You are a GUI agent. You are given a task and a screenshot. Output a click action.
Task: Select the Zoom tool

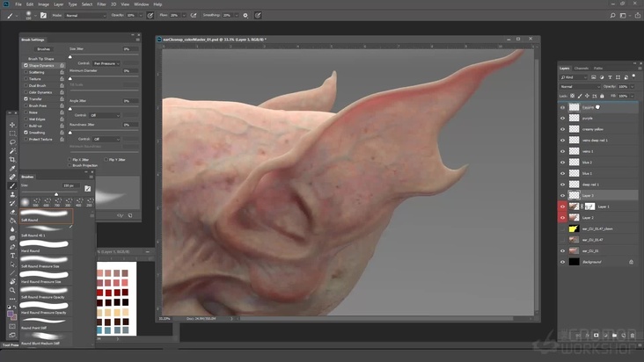(x=12, y=290)
